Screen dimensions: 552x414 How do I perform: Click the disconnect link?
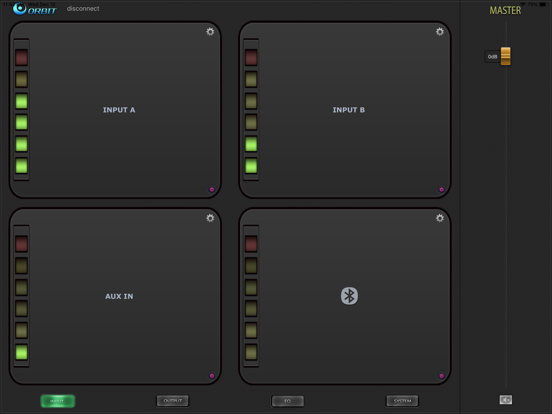coord(83,8)
